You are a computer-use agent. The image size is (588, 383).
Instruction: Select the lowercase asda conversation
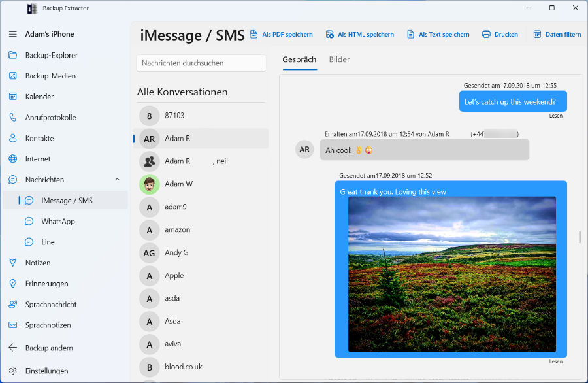(201, 299)
